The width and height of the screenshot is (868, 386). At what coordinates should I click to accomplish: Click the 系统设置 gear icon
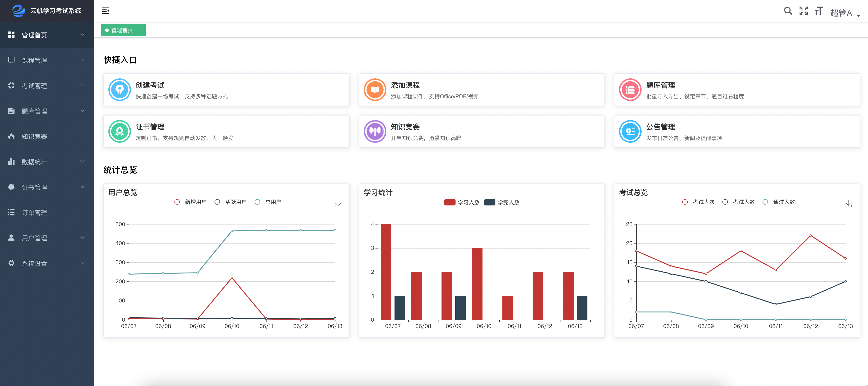12,263
